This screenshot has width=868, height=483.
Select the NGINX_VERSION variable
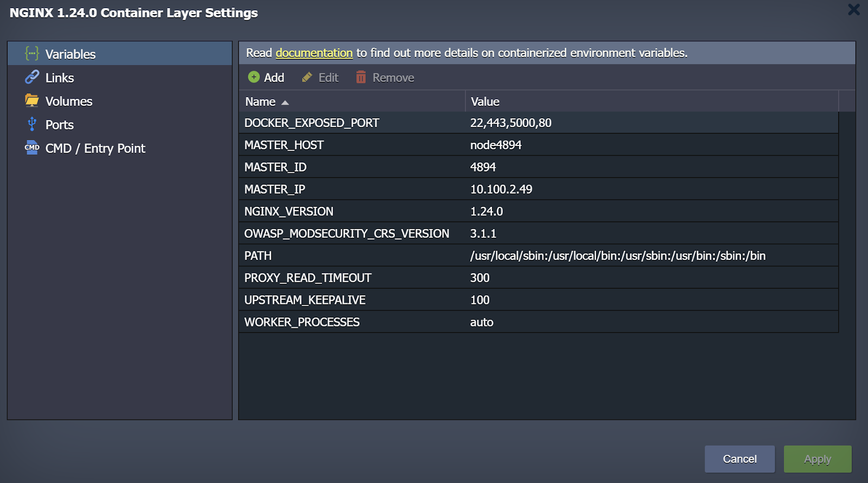[x=289, y=212]
